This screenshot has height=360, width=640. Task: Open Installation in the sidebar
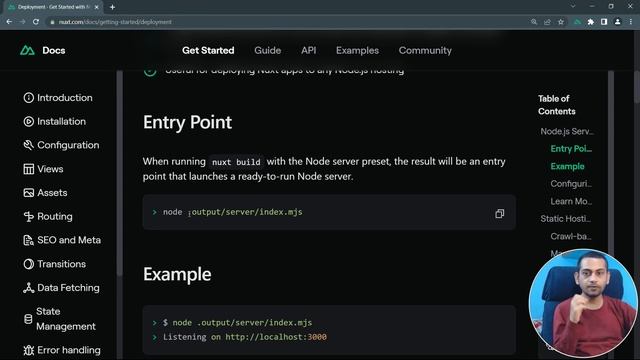tap(62, 122)
